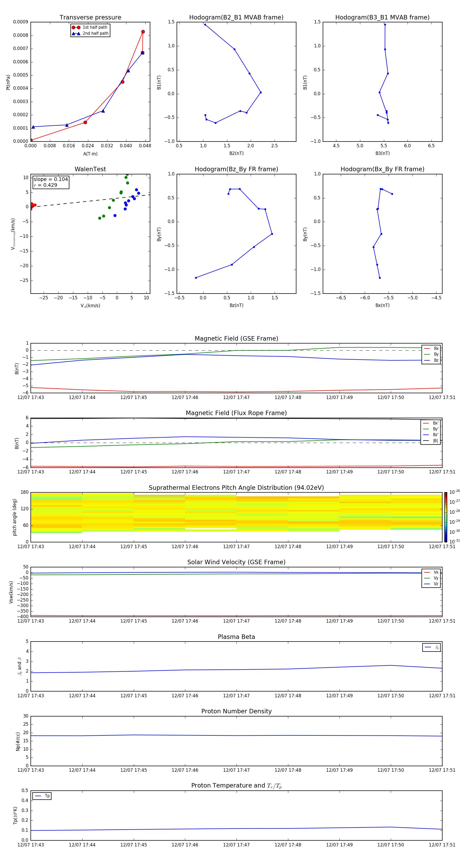Click the topmost point of B2_B1 hodogram curve
This screenshot has height=868, width=473.
[205, 25]
